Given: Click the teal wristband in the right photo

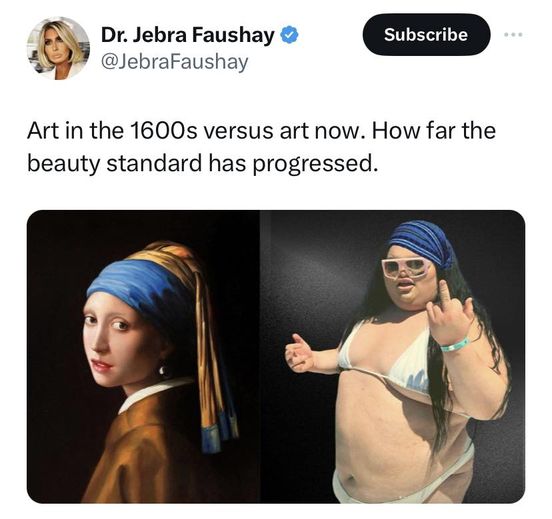Looking at the screenshot, I should [x=455, y=345].
